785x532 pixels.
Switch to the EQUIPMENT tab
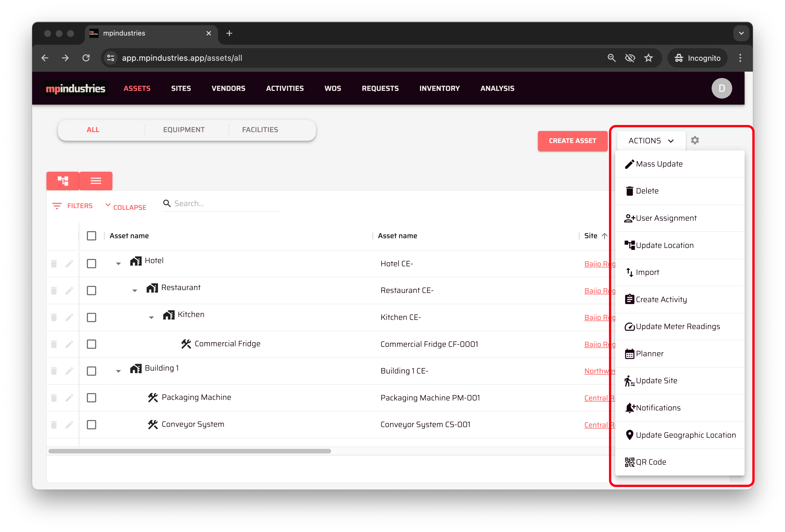[184, 130]
